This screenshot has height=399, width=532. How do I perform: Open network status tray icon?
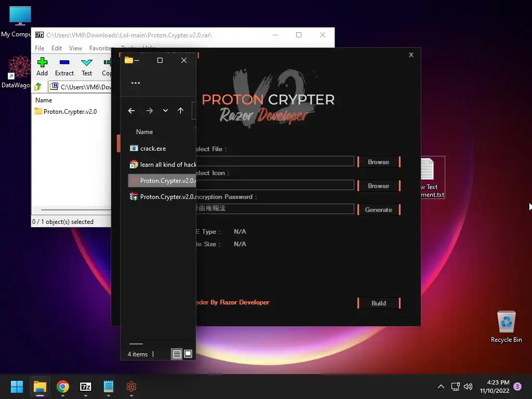[455, 387]
